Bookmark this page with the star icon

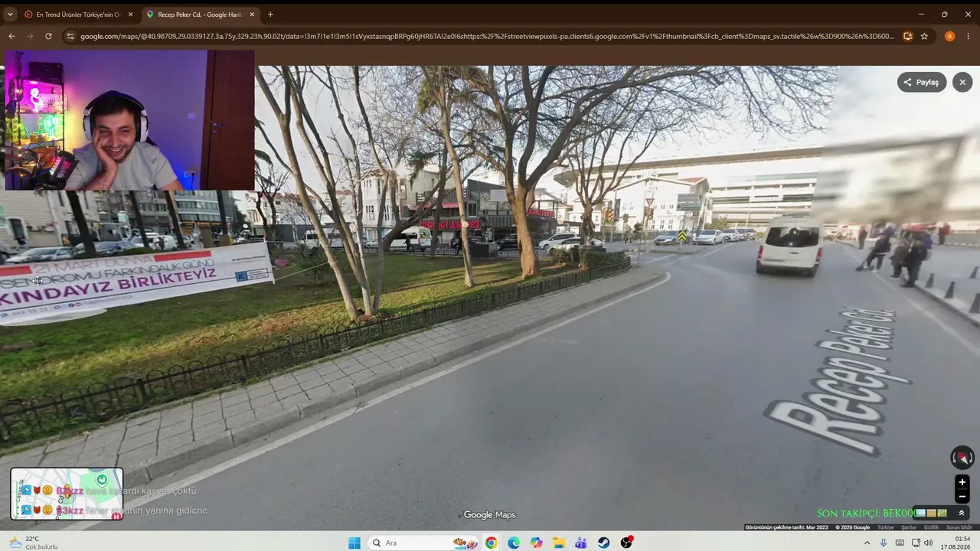pos(924,36)
